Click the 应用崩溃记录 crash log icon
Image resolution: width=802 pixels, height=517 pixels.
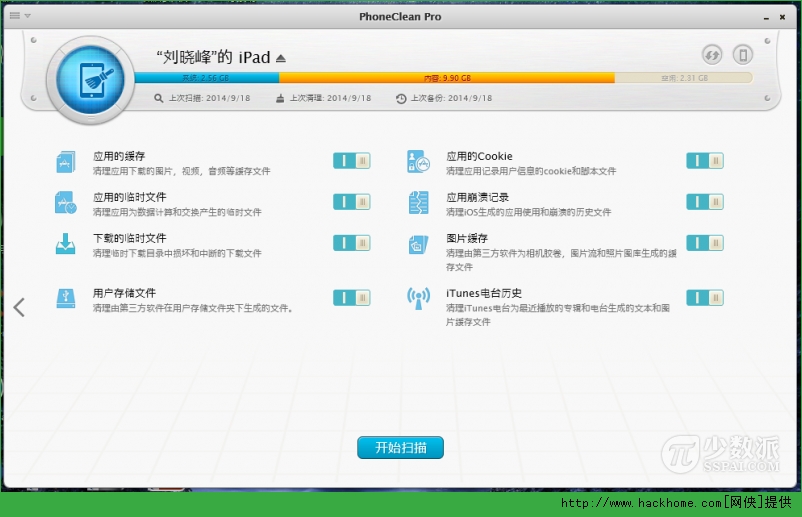coord(418,203)
